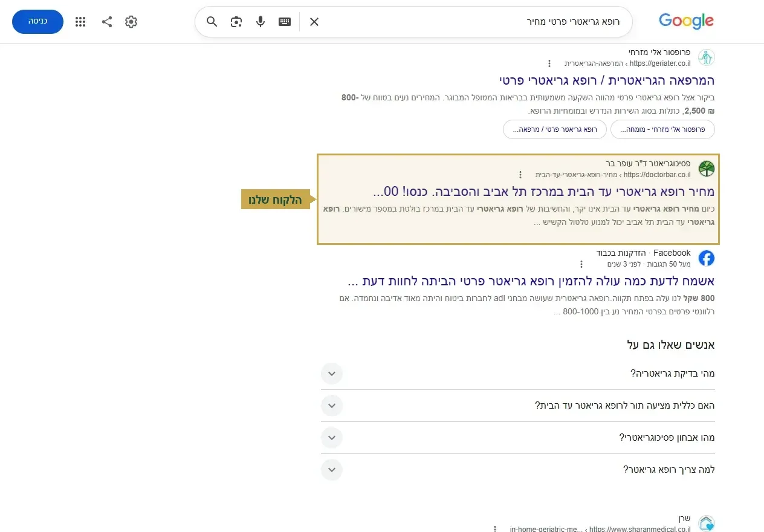Image resolution: width=764 pixels, height=532 pixels.
Task: Open more options for doctorbar.co.il result
Action: click(x=520, y=175)
